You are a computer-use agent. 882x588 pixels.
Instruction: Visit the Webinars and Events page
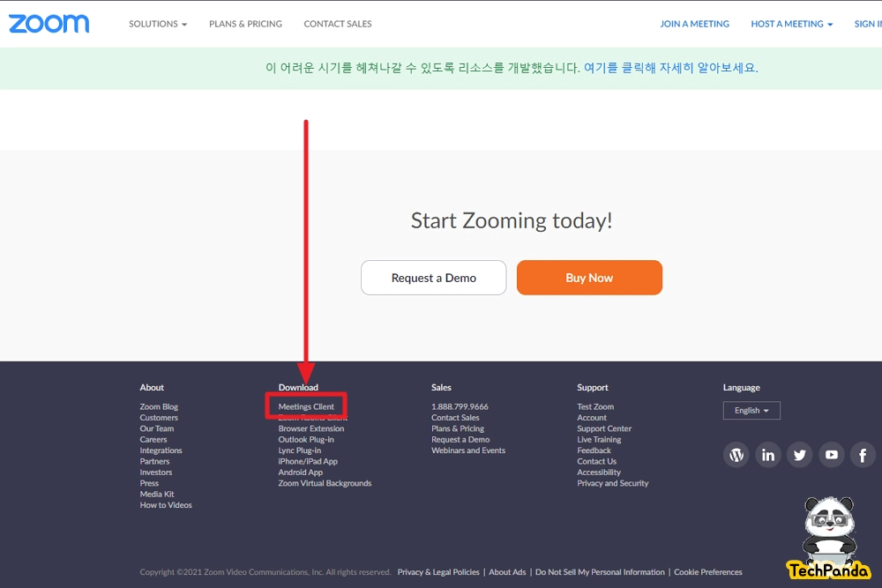pyautogui.click(x=468, y=450)
